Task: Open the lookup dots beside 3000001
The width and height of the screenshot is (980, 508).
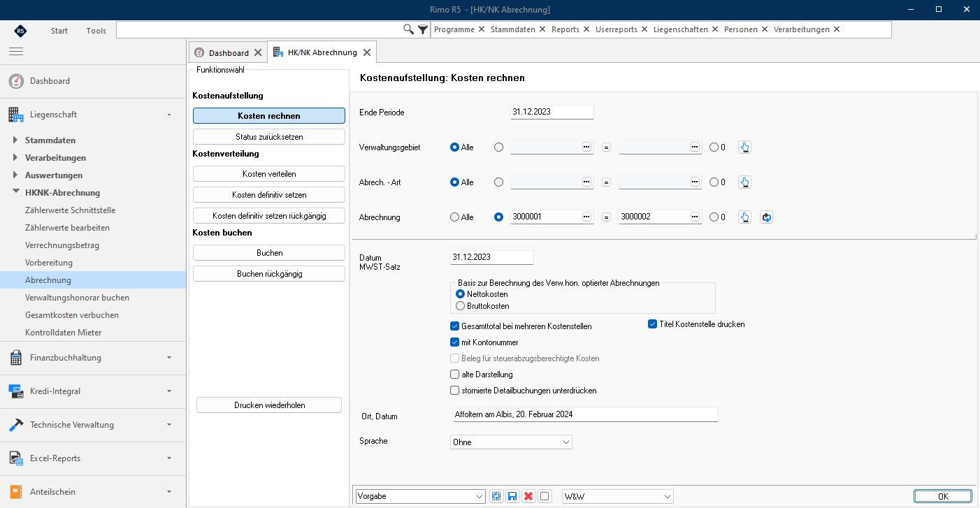Action: pyautogui.click(x=586, y=217)
